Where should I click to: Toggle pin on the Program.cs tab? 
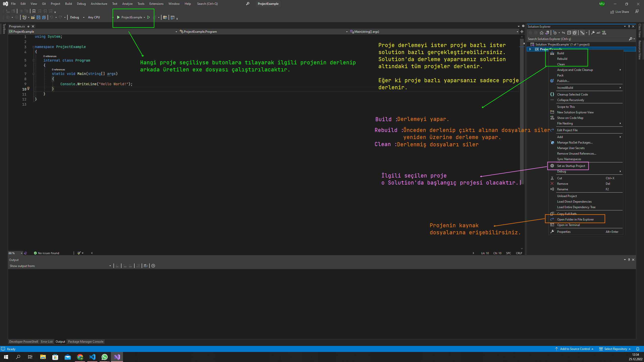(x=28, y=26)
